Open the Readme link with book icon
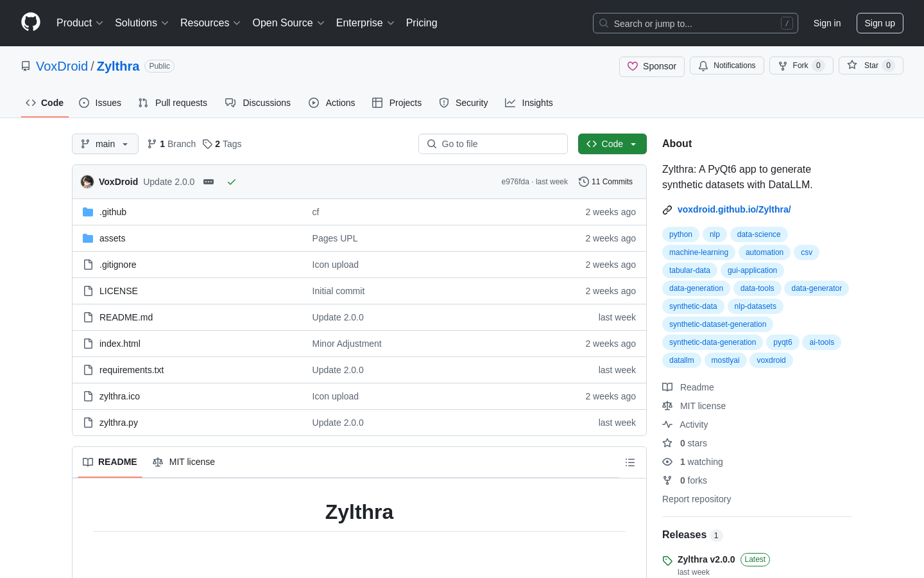The height and width of the screenshot is (578, 924). tap(688, 387)
